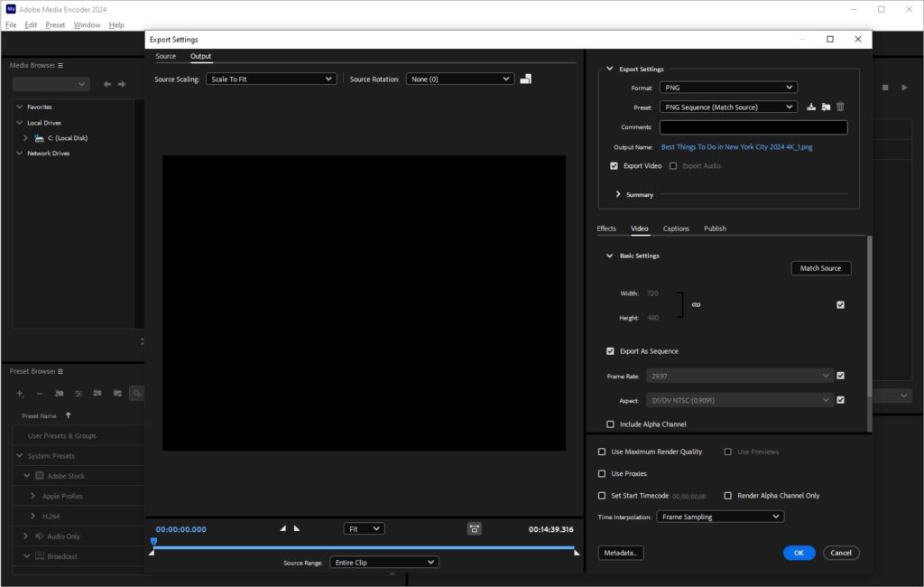Uncheck Export Video
Viewport: 924px width, 587px height.
[614, 165]
